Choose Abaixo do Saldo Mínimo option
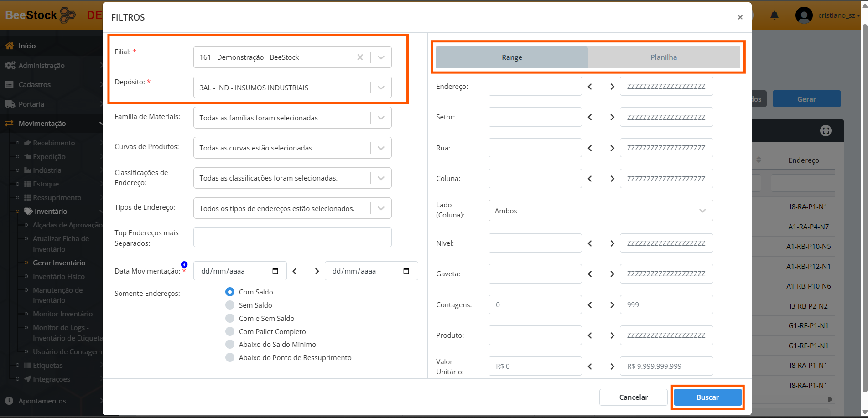868x418 pixels. point(230,345)
